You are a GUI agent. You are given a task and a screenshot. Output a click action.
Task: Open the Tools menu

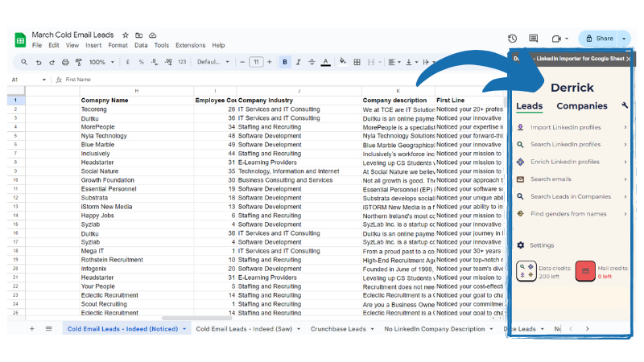[162, 46]
